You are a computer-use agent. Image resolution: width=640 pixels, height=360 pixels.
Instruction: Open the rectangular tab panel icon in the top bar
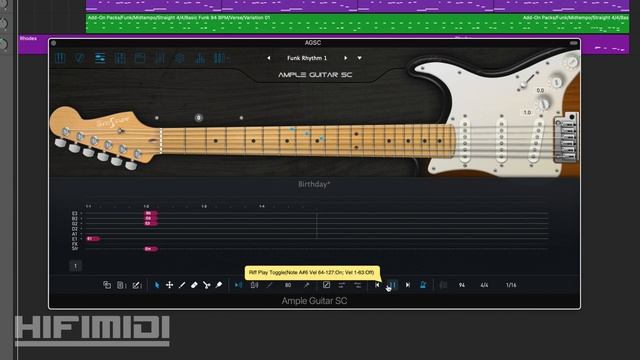[x=140, y=58]
